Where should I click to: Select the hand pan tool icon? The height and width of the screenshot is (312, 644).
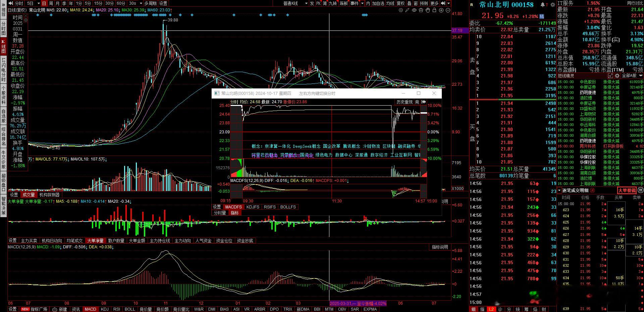(428, 10)
